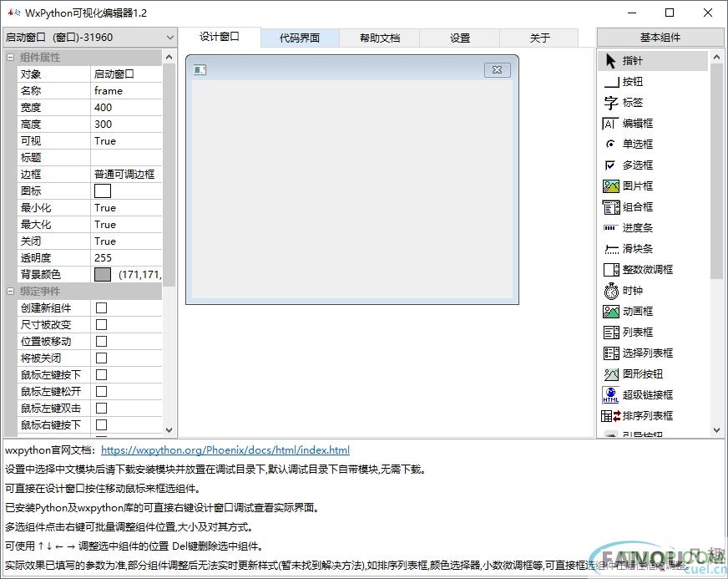Enable the 位置被移动 event checkbox
Viewport: 728px width, 579px height.
point(101,342)
